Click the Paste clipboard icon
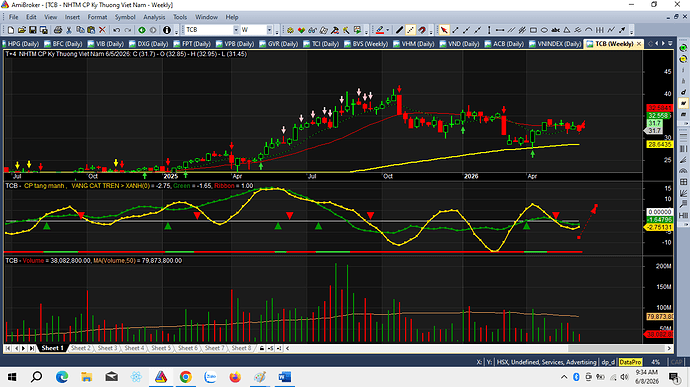Viewport: 690px width, 387px height. [x=91, y=30]
